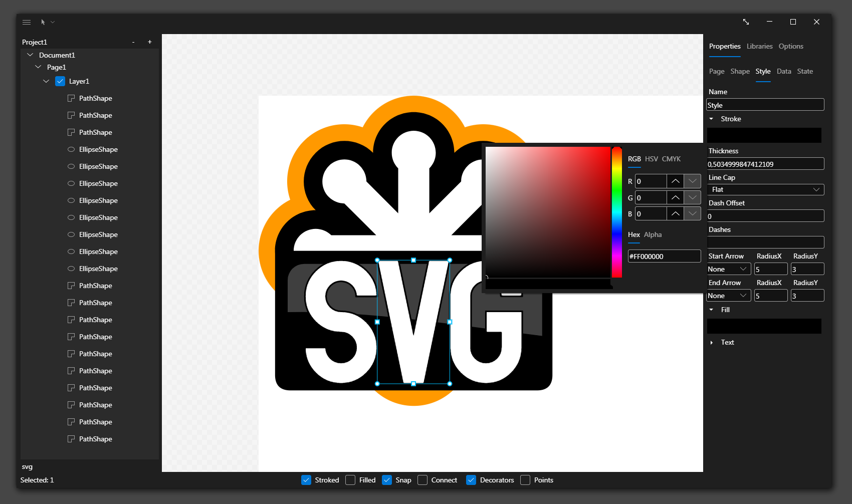This screenshot has width=852, height=504.
Task: Toggle the Filled checkbox
Action: (x=350, y=480)
